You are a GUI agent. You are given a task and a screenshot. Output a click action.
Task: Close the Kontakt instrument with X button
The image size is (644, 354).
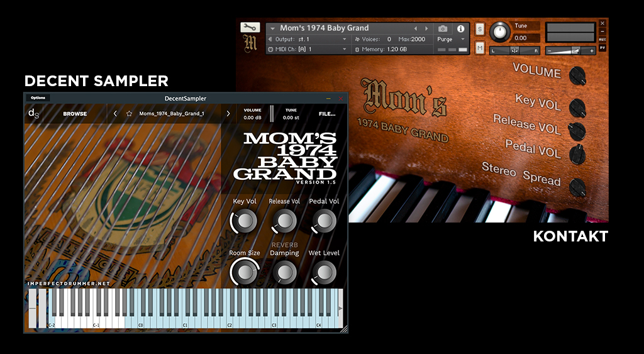tap(602, 23)
